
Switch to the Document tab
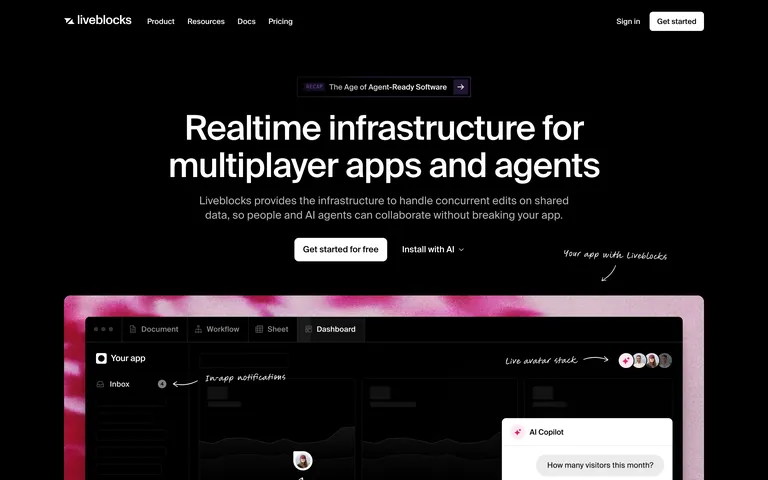(154, 329)
